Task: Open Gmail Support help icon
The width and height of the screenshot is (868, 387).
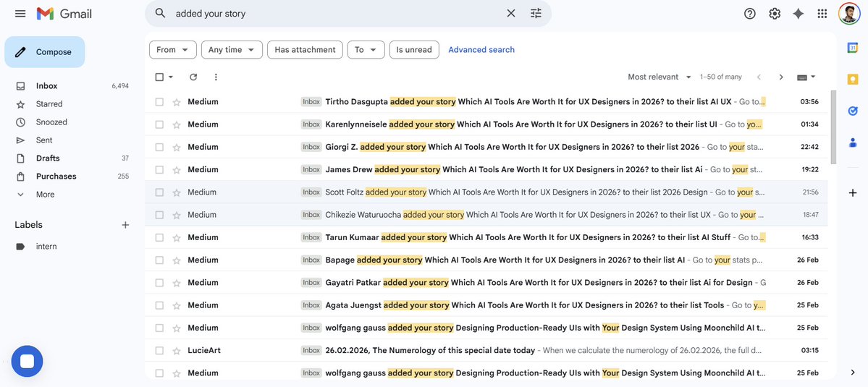Action: [x=750, y=14]
